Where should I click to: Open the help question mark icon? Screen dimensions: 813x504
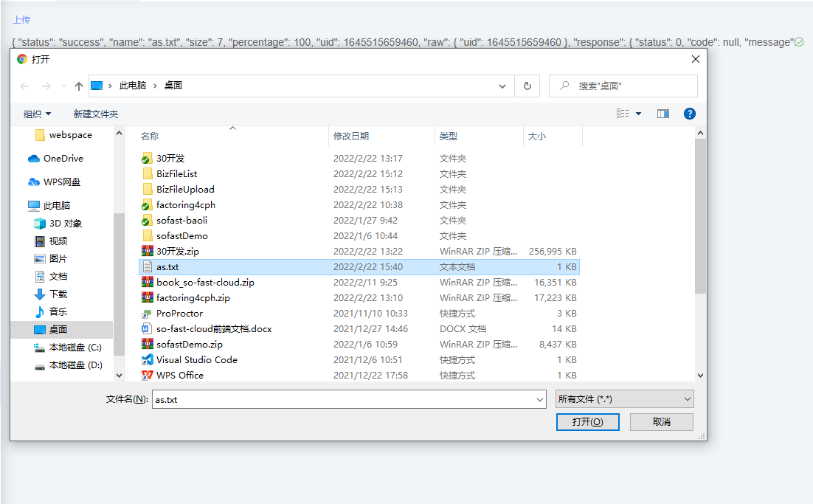click(x=689, y=114)
